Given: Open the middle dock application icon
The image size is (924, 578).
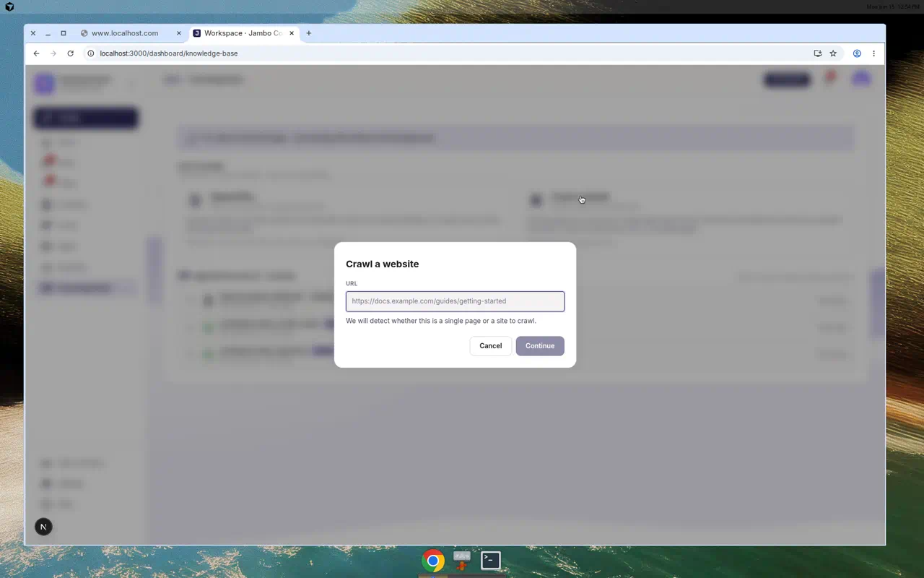Looking at the screenshot, I should pos(462,560).
